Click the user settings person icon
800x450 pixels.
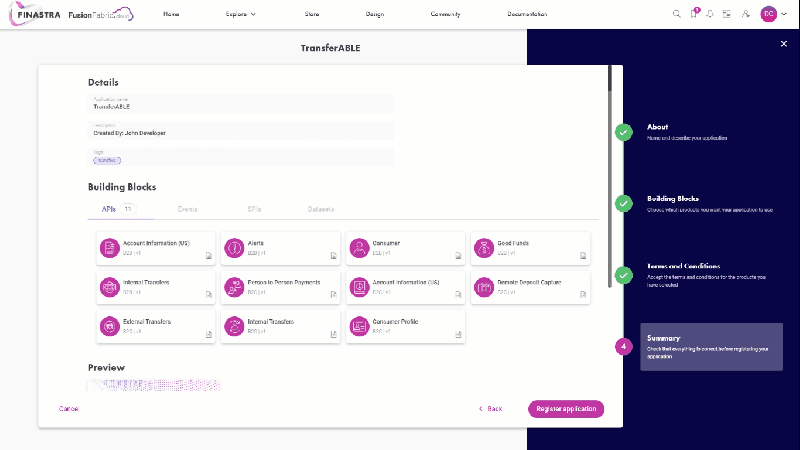coord(745,14)
